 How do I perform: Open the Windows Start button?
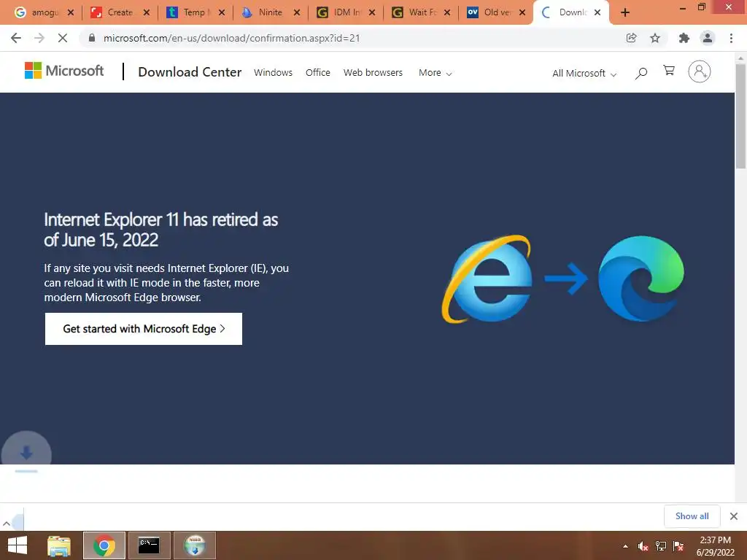click(18, 545)
